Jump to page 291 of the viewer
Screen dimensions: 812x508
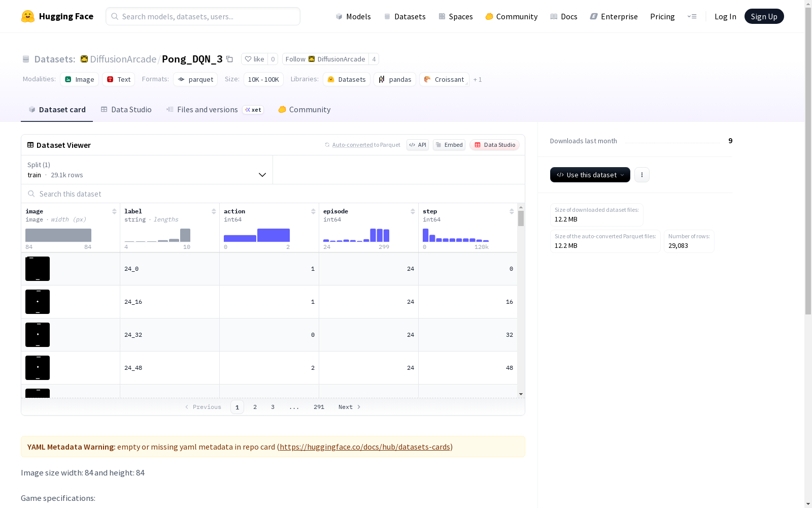[319, 407]
